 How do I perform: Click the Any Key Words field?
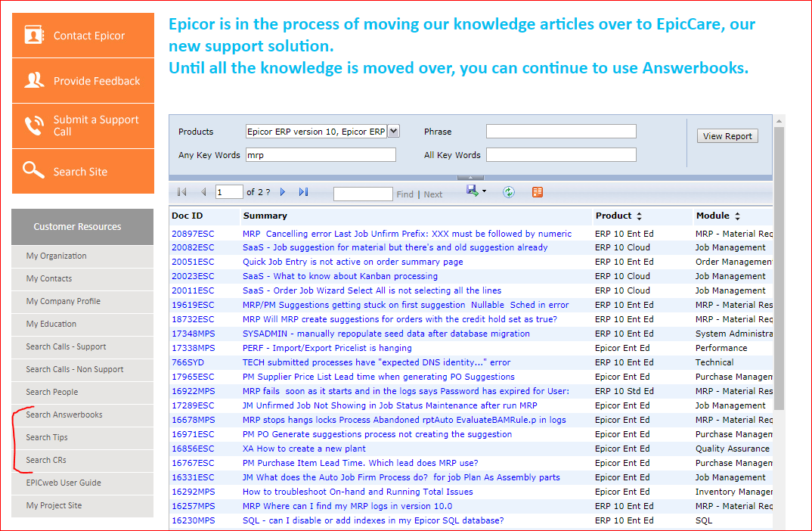coord(321,155)
